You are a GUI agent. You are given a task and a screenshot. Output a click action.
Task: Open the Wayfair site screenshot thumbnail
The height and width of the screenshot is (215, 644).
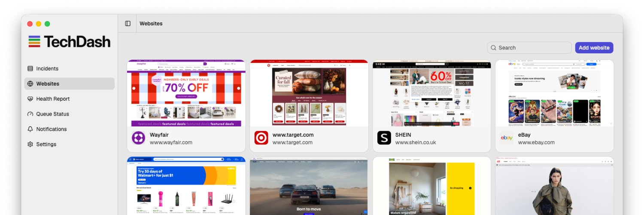[x=186, y=93]
